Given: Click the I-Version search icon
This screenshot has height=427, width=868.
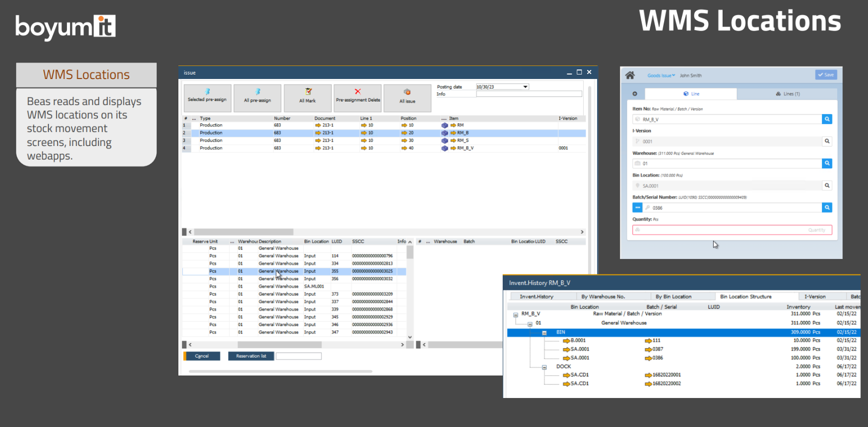Looking at the screenshot, I should click(x=827, y=141).
